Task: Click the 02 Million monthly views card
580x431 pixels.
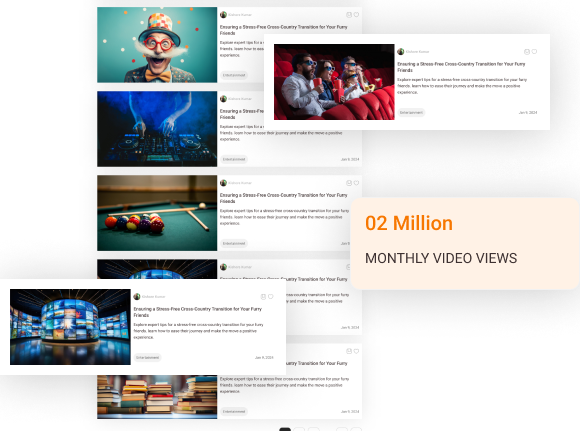Action: point(465,243)
